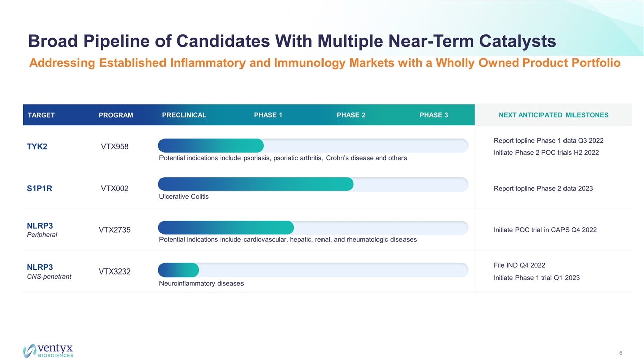Click the VTX002 Phase 2 progress bar
This screenshot has height=362, width=644.
click(256, 184)
